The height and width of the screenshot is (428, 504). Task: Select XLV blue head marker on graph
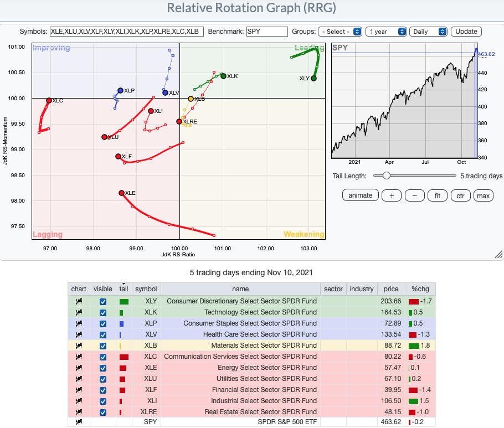(x=165, y=92)
